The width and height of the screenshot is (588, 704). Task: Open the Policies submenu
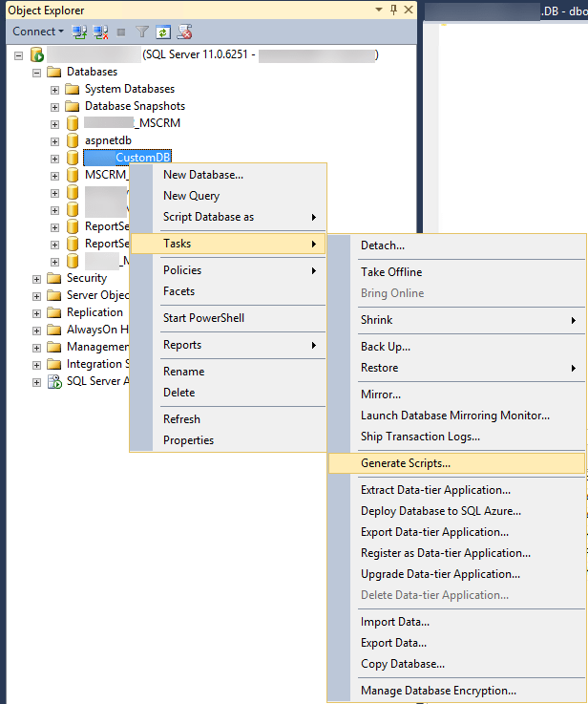point(228,270)
